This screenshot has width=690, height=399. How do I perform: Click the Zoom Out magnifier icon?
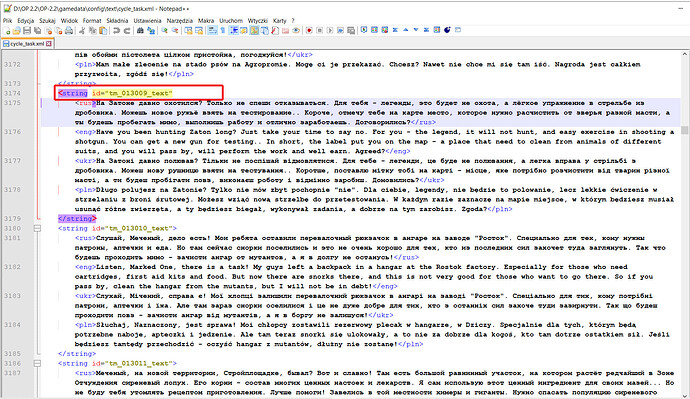pos(175,30)
